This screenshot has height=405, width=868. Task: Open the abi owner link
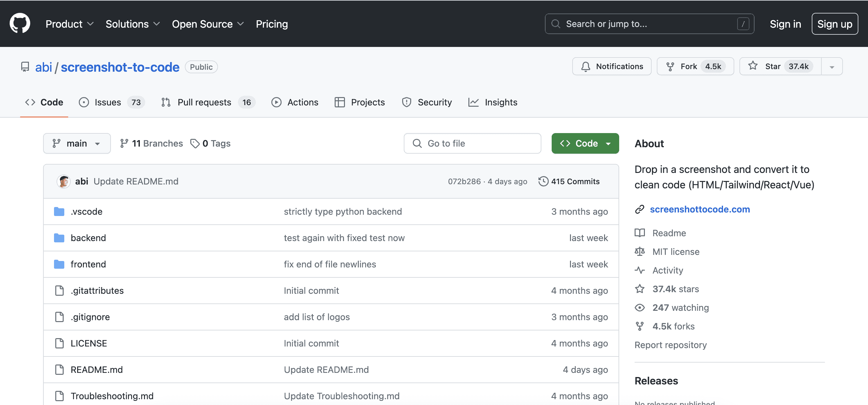click(x=44, y=67)
